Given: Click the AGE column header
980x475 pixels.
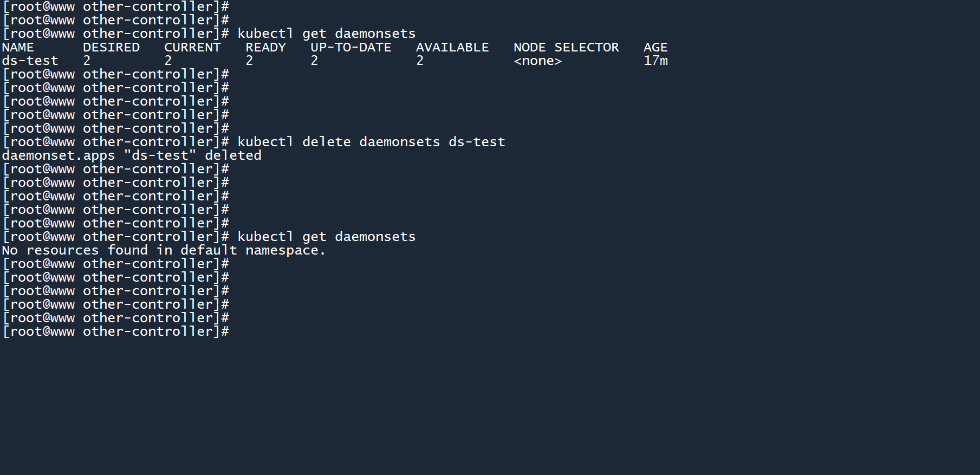Looking at the screenshot, I should click(x=656, y=48).
